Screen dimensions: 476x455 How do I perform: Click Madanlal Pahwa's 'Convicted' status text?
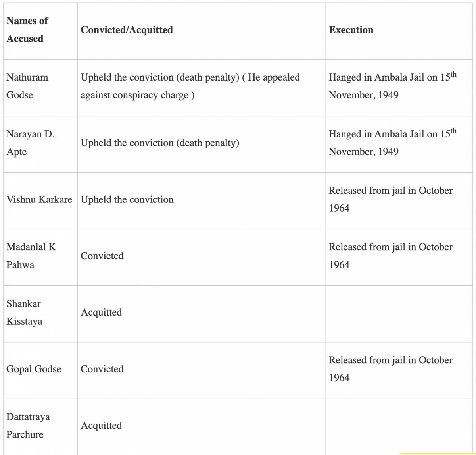[x=102, y=256]
